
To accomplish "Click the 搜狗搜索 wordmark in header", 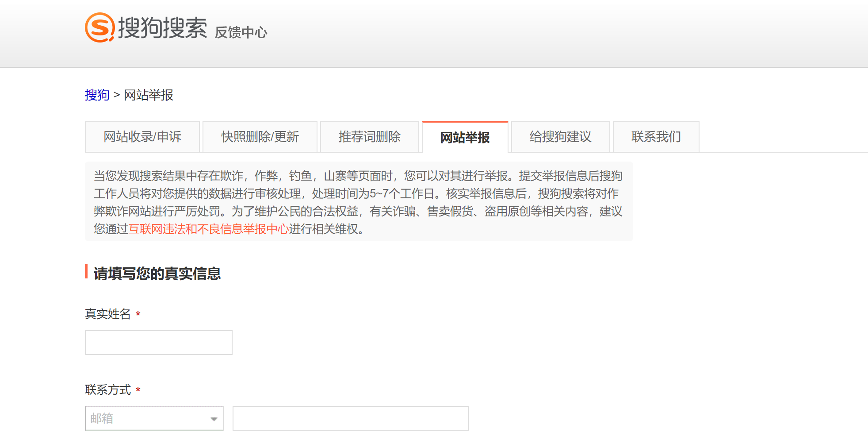I will [162, 28].
